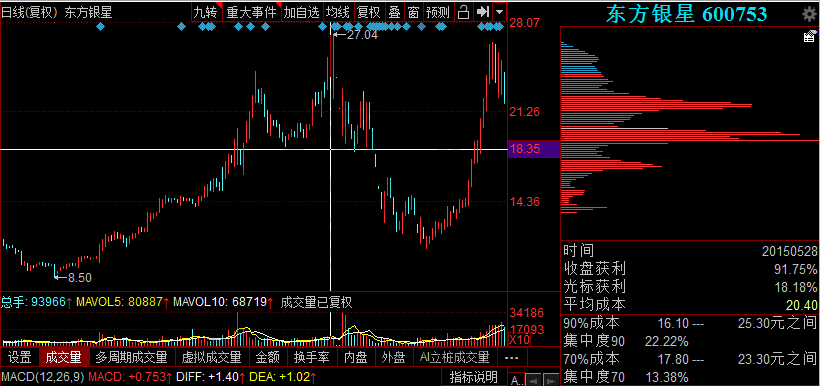Screen dimensions: 820x386
Task: Show 重大事件 major events
Action: coord(252,12)
